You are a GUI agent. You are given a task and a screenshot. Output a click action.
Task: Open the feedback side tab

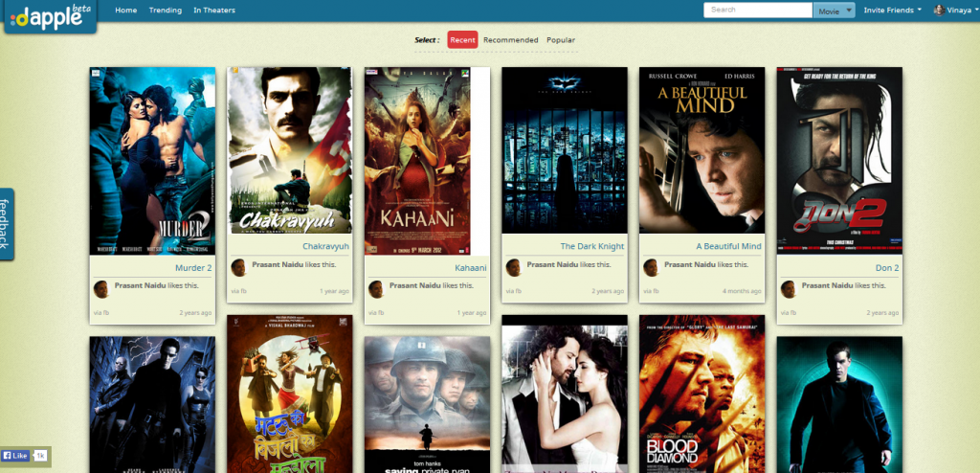pyautogui.click(x=7, y=224)
